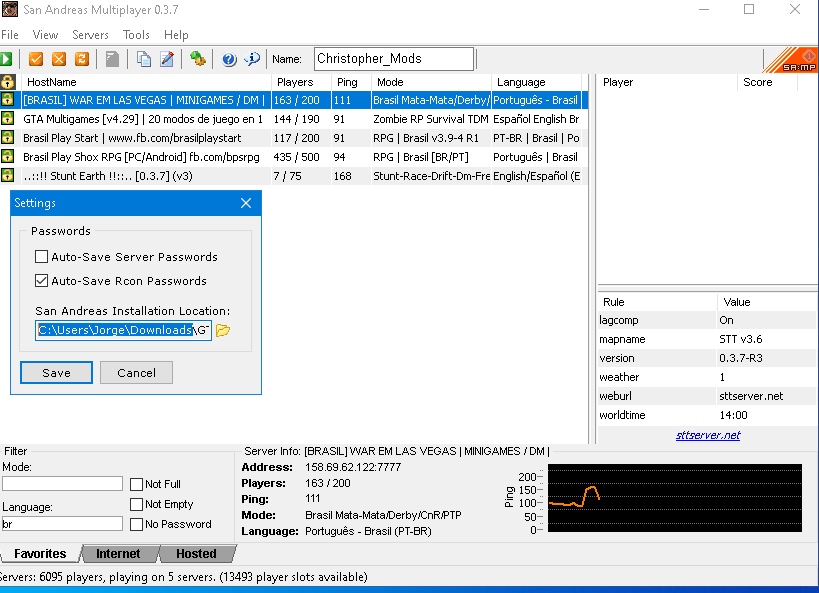Toggle the Not Empty filter checkbox
Screen dimensions: 819x593
[136, 504]
